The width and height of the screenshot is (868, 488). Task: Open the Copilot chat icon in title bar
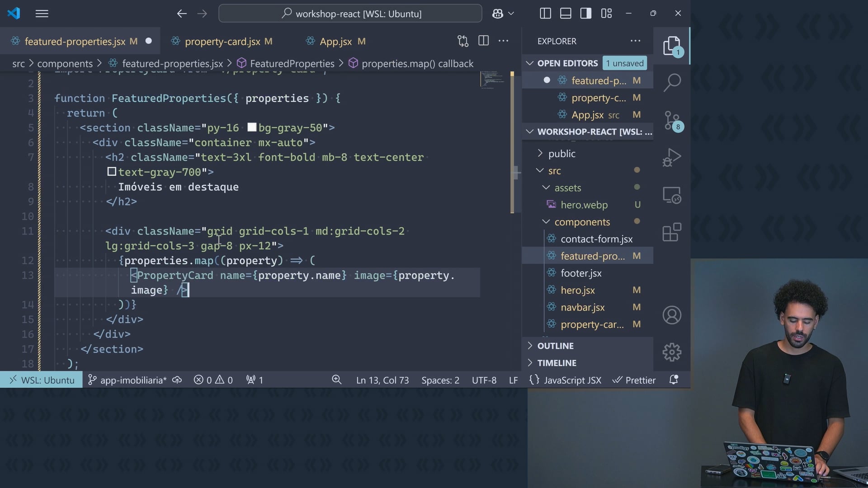click(498, 14)
